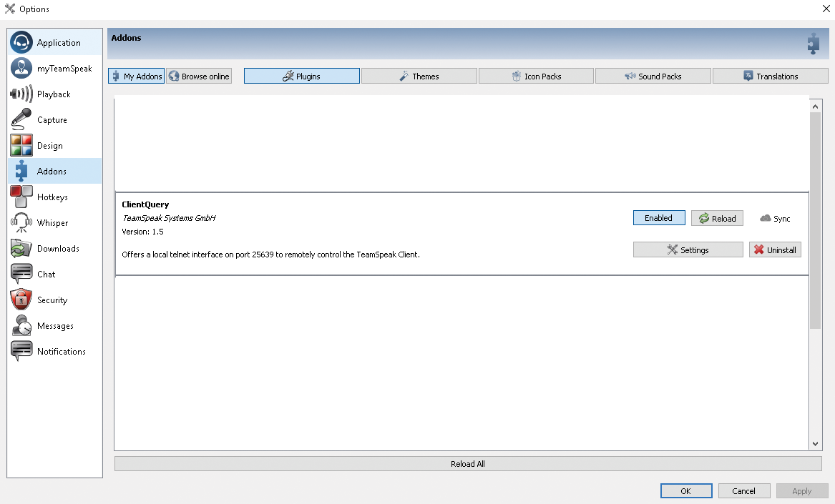This screenshot has height=504, width=835.
Task: Select the Capture microphone icon
Action: coord(21,120)
